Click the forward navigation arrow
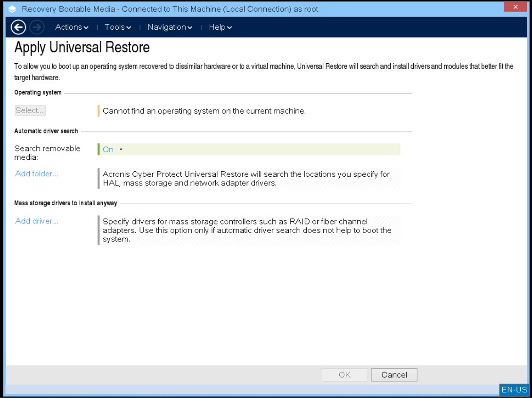Screen dimensions: 532x398 pos(36,27)
